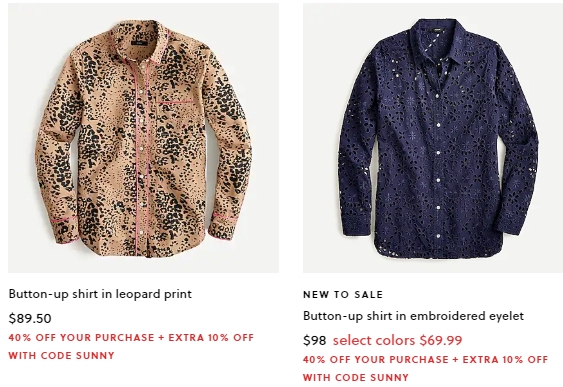This screenshot has width=563, height=387.
Task: Click the $98 original price of eyelet shirt
Action: click(x=315, y=340)
